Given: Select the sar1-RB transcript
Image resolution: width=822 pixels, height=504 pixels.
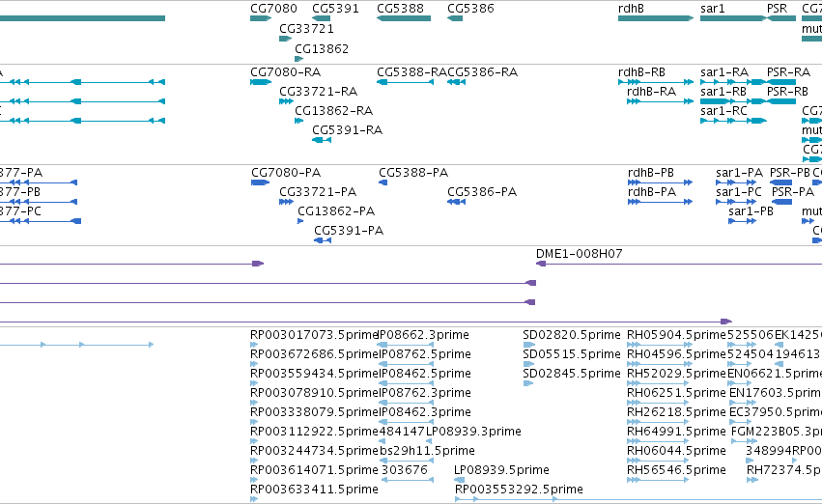Looking at the screenshot, I should tap(733, 101).
